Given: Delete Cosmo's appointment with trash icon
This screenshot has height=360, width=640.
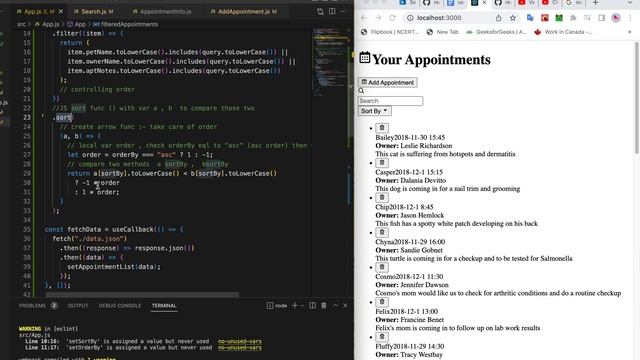Looking at the screenshot, I should point(382,267).
